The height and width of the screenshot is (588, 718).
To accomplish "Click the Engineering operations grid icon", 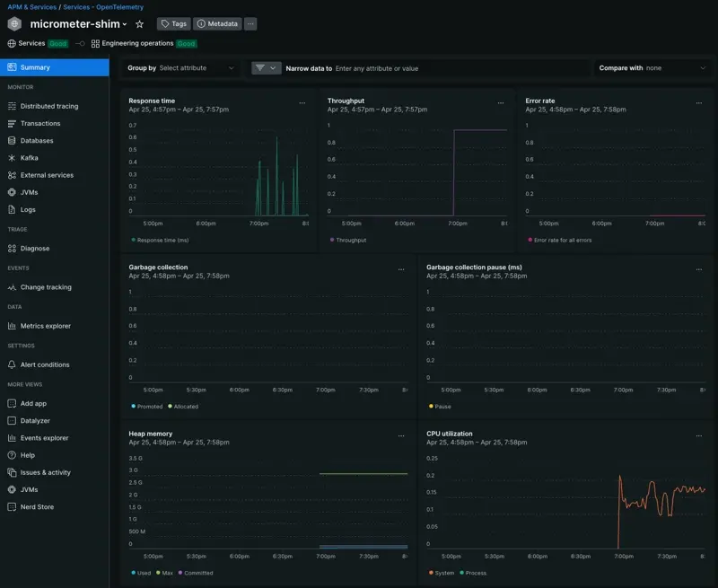I will tap(95, 43).
